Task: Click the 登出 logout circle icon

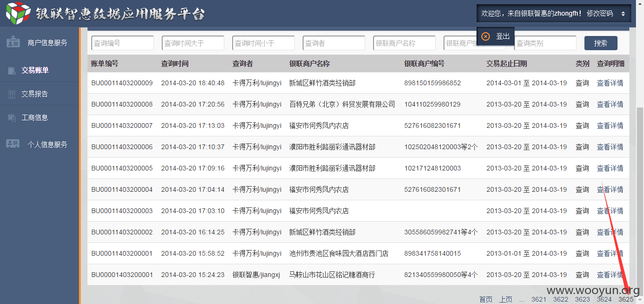Action: pos(486,36)
